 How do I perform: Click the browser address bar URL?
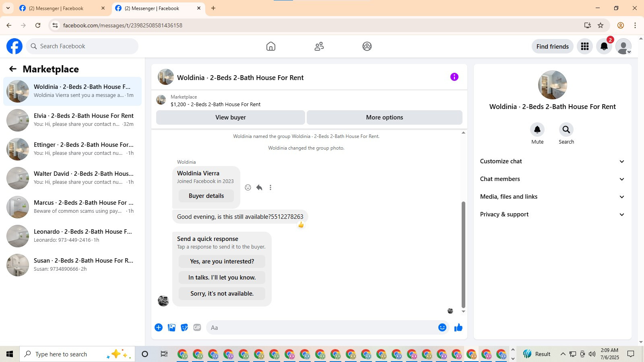pyautogui.click(x=123, y=25)
